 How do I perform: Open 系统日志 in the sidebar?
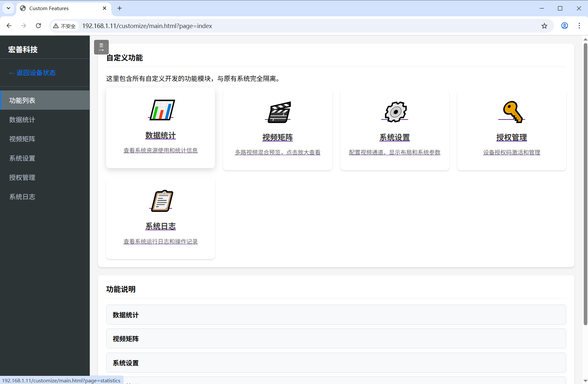[x=45, y=197]
